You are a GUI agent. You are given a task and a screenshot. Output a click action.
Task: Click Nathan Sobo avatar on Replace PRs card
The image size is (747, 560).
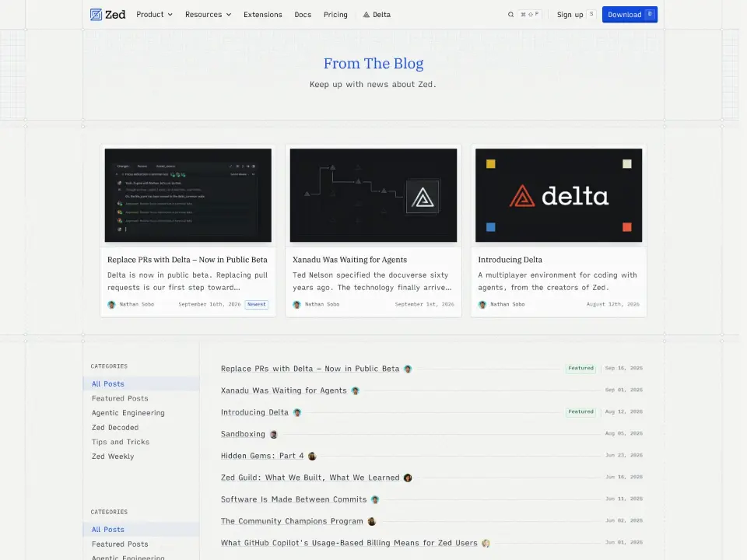click(111, 305)
